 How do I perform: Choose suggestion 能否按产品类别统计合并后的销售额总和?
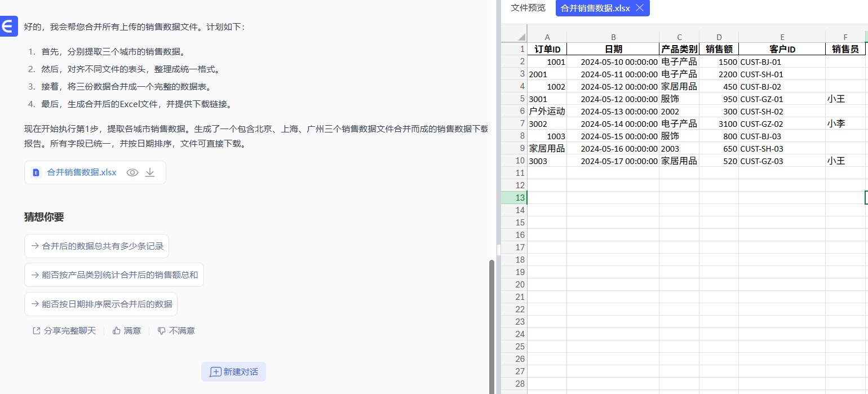click(x=114, y=275)
